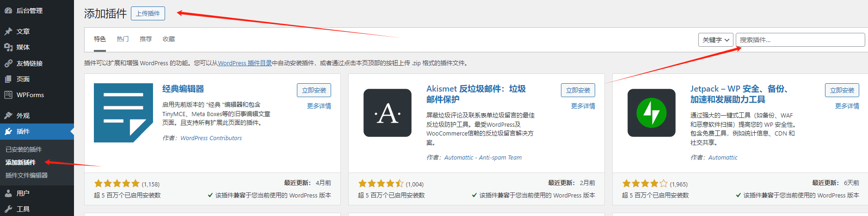Screen dimensions: 868x216
Task: Open the 外观 menu
Action: [x=37, y=116]
